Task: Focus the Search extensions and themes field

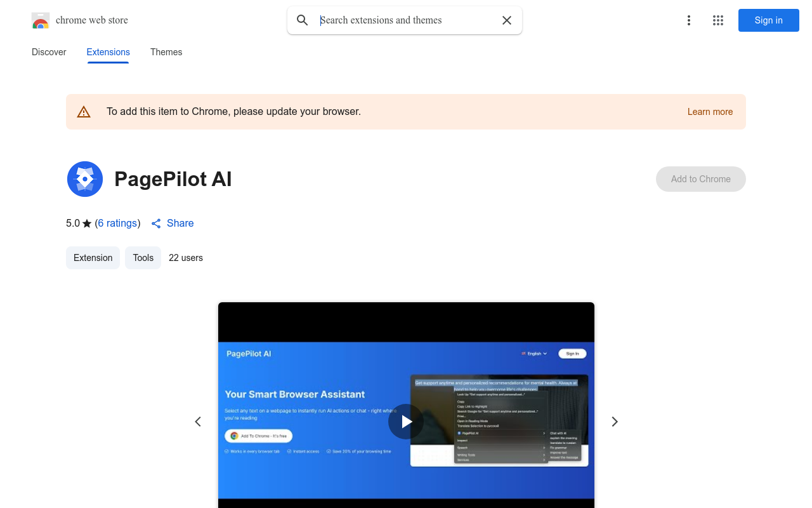Action: coord(405,20)
